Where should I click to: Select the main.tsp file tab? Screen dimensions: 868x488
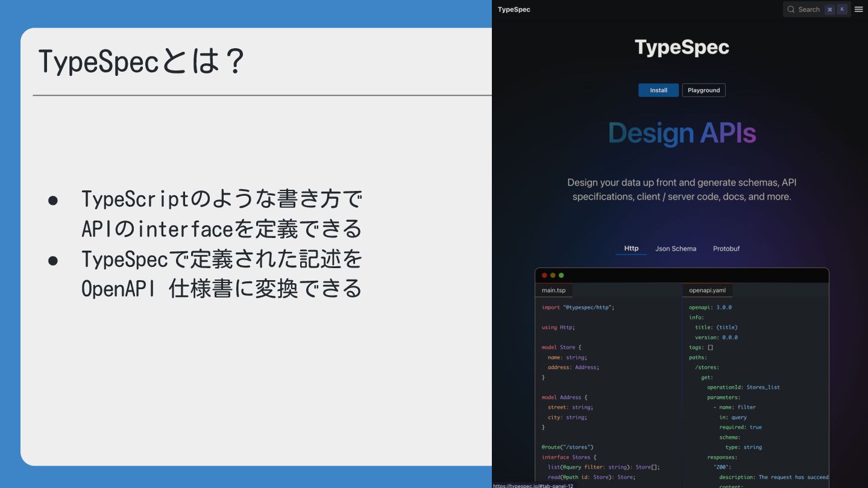click(x=553, y=290)
